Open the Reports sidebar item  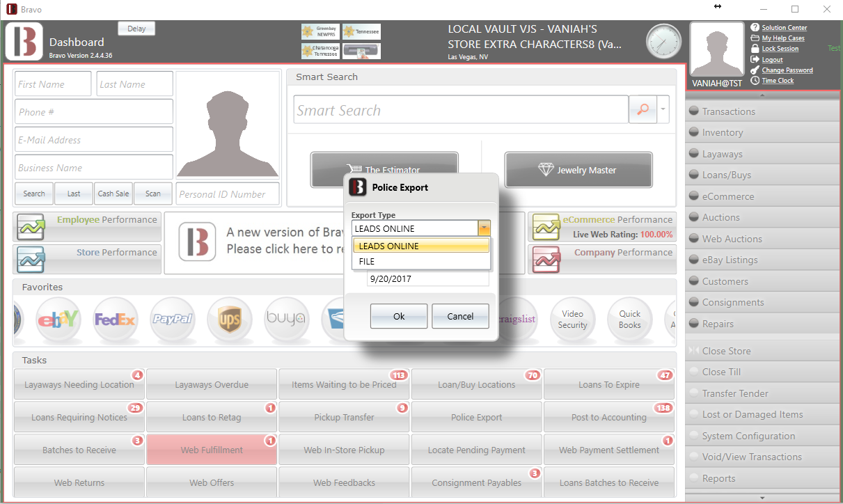click(x=762, y=478)
